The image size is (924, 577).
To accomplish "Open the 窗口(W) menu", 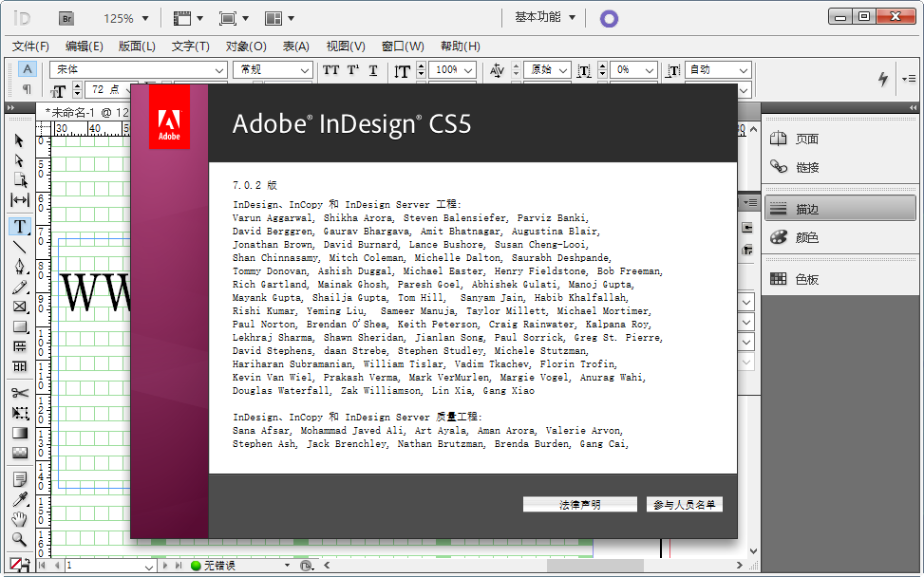I will coord(403,46).
